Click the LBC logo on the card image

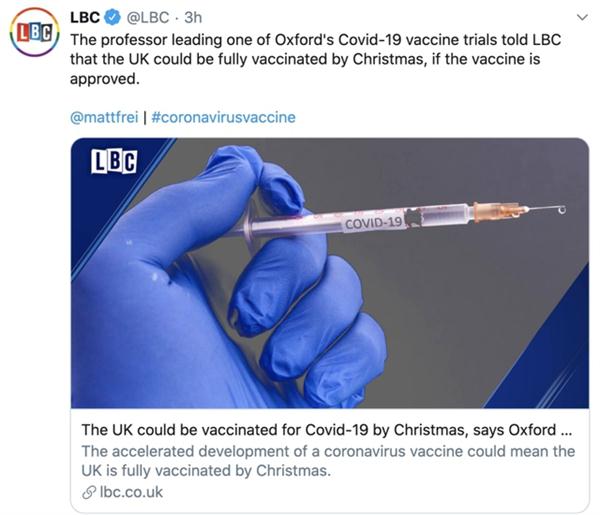click(x=113, y=163)
